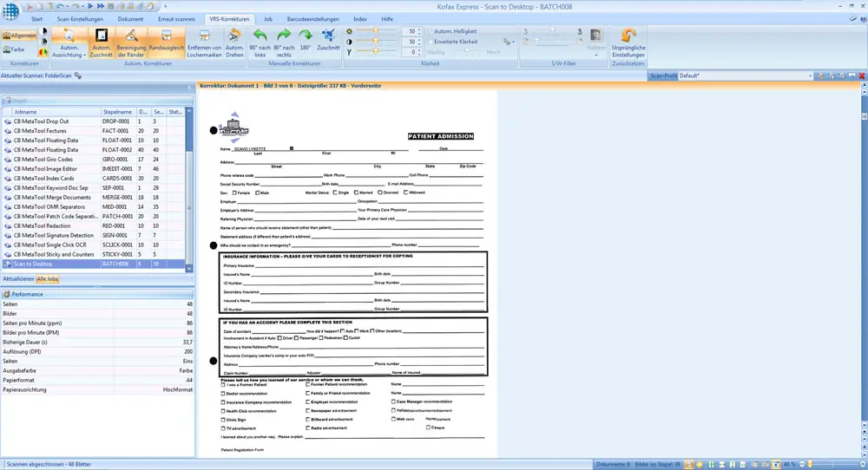Open the Kofax application orb menu
The height and width of the screenshot is (470, 868).
10,10
